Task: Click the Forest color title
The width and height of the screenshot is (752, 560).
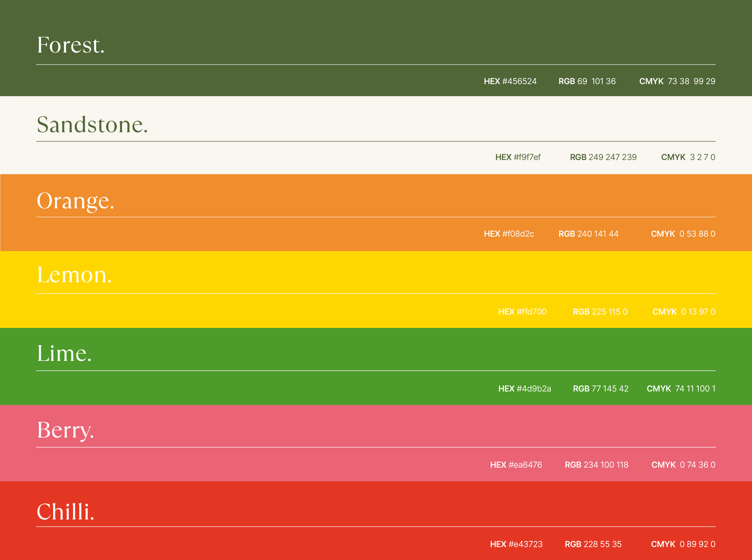Action: click(x=70, y=45)
